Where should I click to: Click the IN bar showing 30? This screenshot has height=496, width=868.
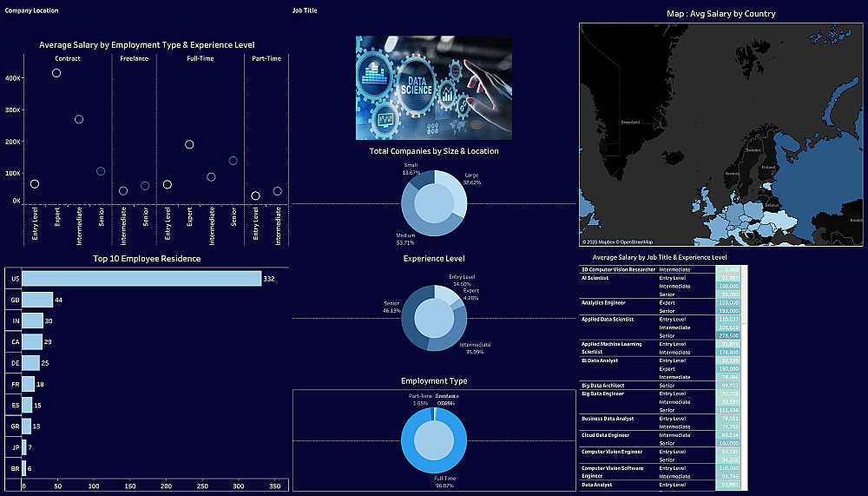pyautogui.click(x=33, y=321)
